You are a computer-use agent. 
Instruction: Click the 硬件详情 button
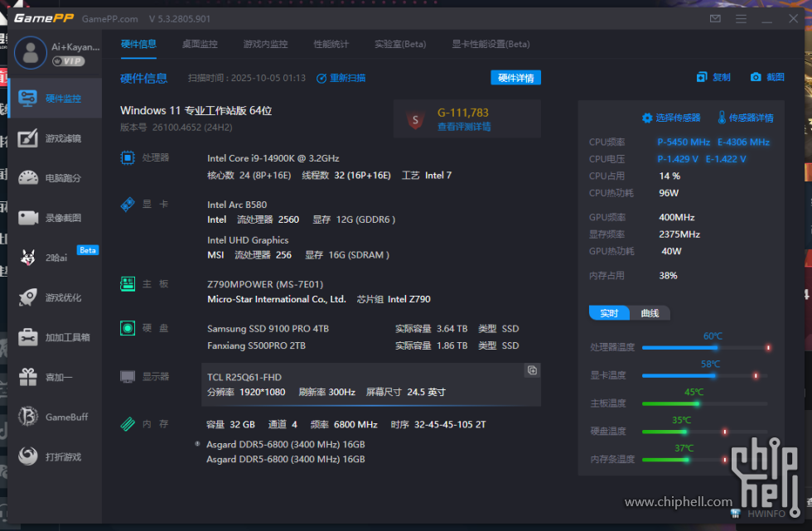coord(515,78)
